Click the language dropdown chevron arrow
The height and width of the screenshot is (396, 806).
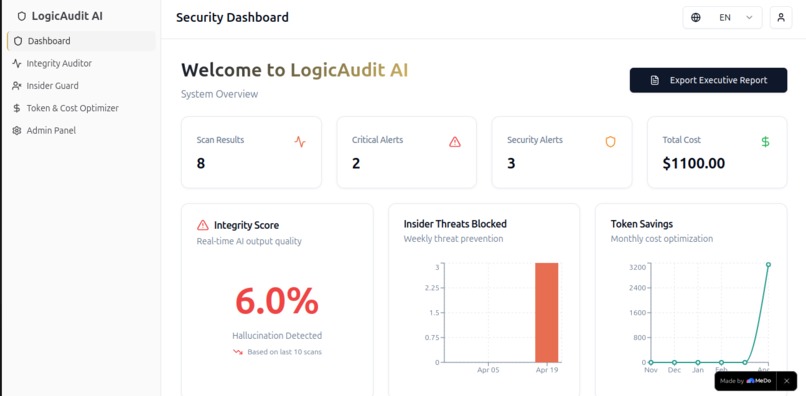point(749,17)
